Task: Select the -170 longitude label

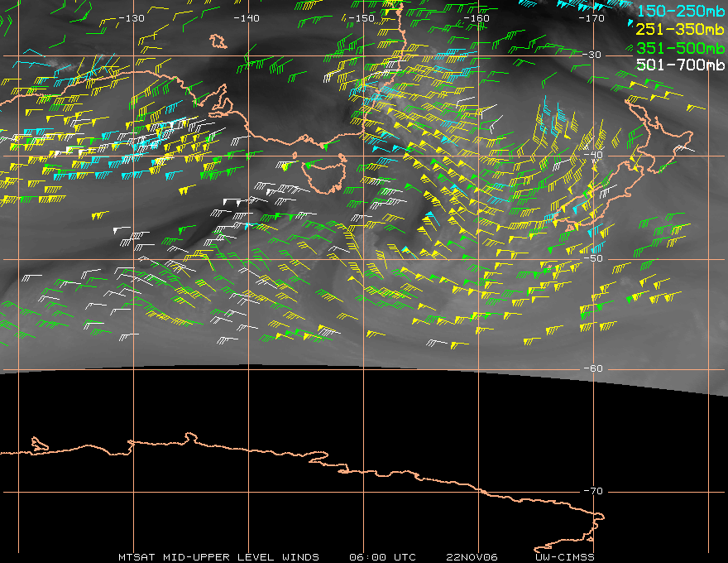Action: click(x=591, y=17)
